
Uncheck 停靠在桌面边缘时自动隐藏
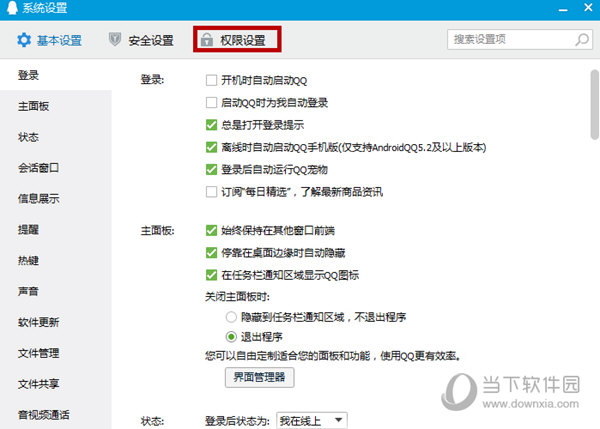click(211, 253)
